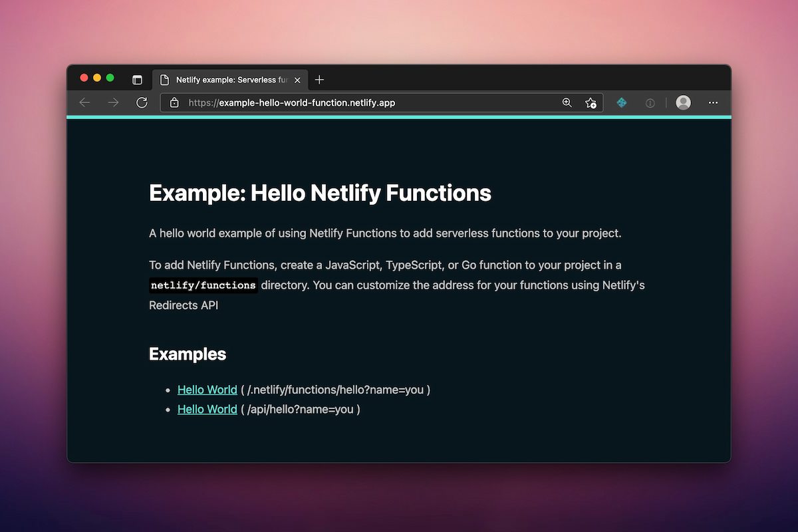
Task: Close the Netlify example tab
Action: (297, 80)
